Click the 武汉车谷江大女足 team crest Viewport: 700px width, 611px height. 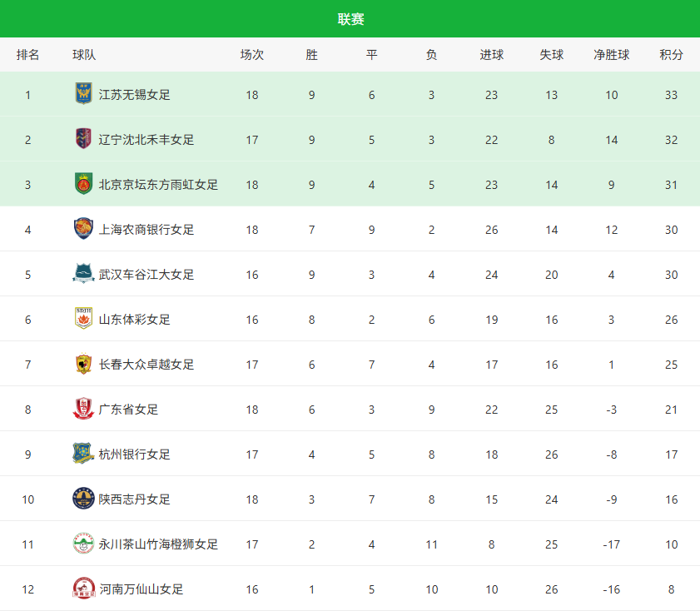83,274
